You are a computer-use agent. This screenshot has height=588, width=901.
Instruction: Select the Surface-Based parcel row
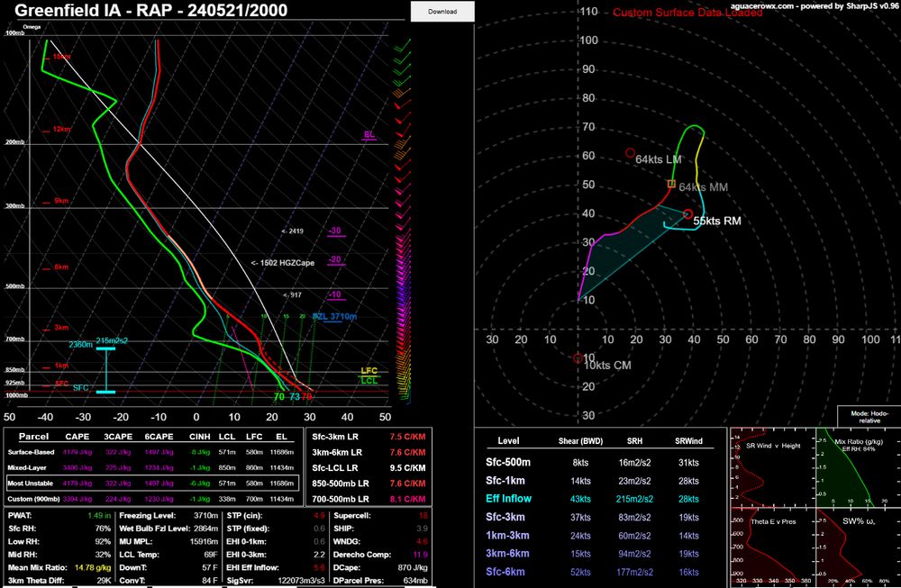pyautogui.click(x=153, y=452)
